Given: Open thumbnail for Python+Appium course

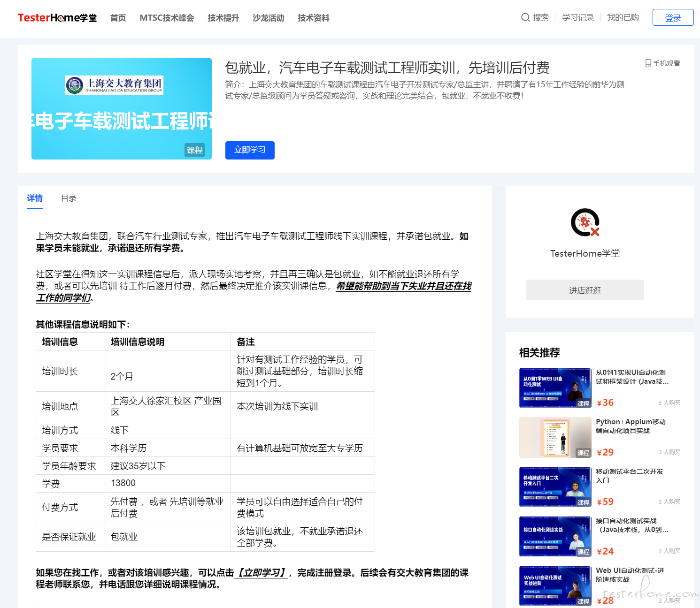Looking at the screenshot, I should click(555, 437).
